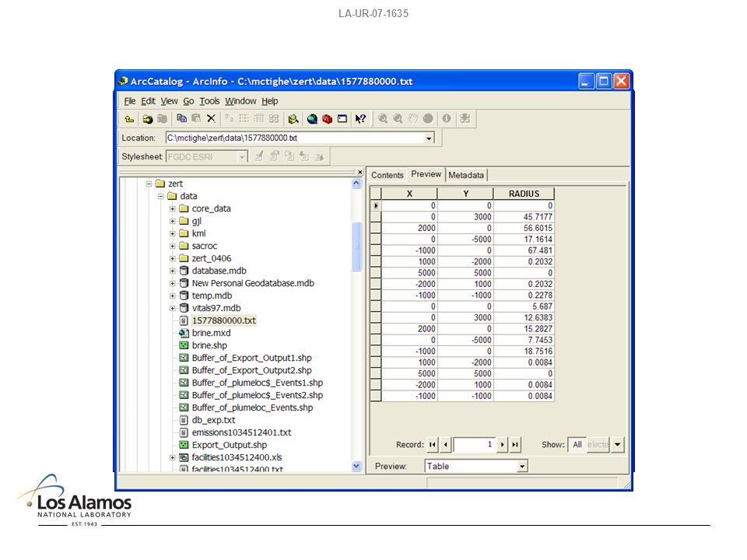This screenshot has height=560, width=747.
Task: Click the Location path text field
Action: [296, 138]
